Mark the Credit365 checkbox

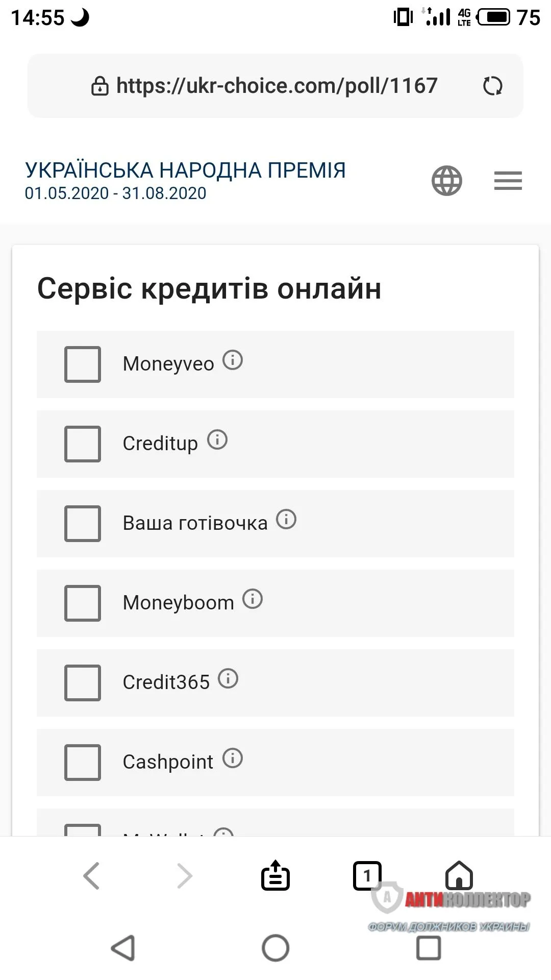pos(83,683)
